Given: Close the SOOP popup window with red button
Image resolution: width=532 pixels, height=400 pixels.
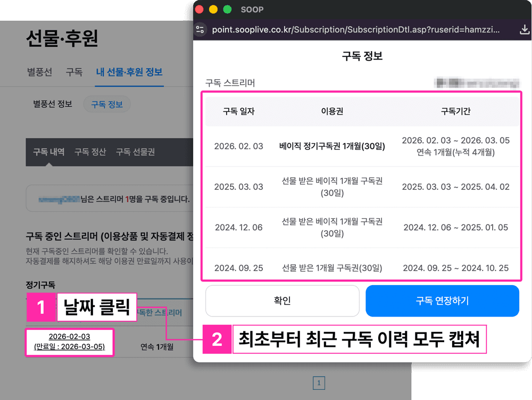Looking at the screenshot, I should 199,10.
